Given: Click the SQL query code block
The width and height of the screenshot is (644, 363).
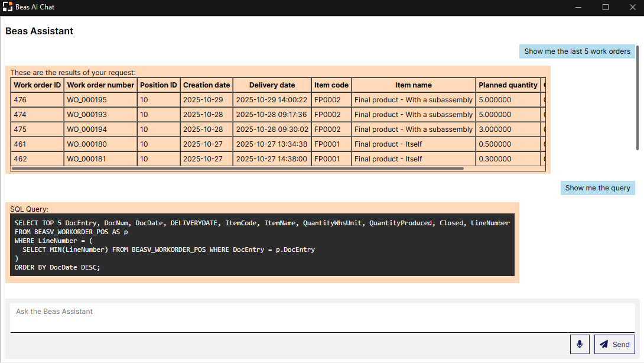Looking at the screenshot, I should 264,245.
